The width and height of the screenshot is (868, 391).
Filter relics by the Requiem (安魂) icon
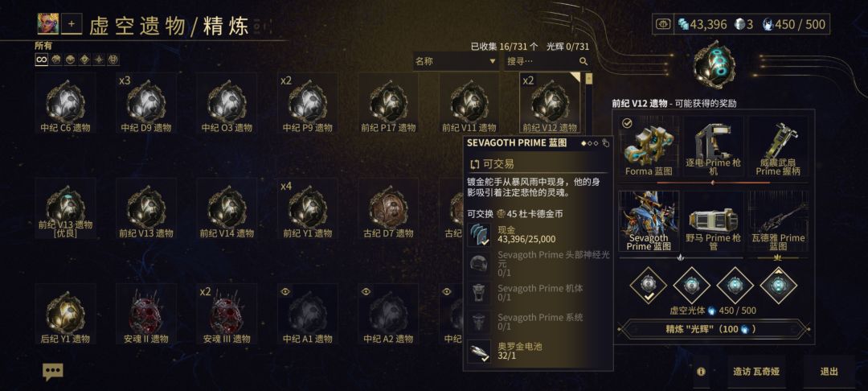(113, 60)
